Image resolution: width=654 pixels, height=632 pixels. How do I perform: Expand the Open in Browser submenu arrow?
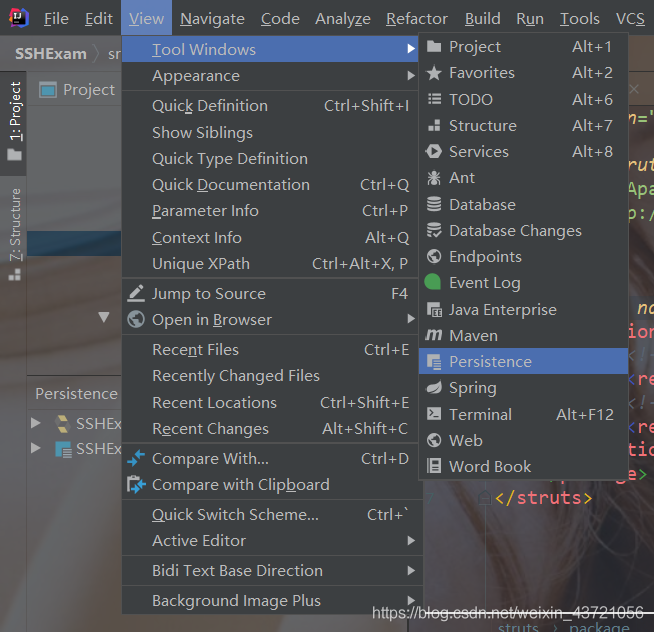411,319
